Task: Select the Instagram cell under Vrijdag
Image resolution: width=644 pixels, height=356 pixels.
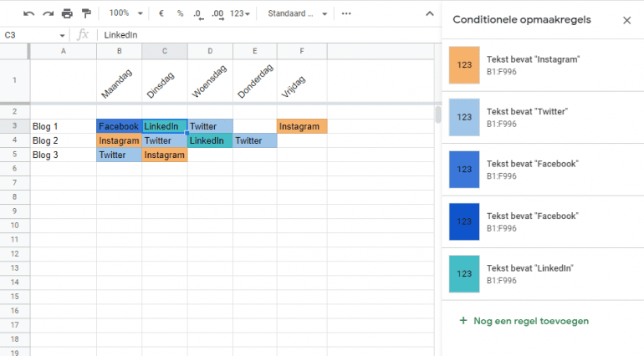Action: click(302, 126)
